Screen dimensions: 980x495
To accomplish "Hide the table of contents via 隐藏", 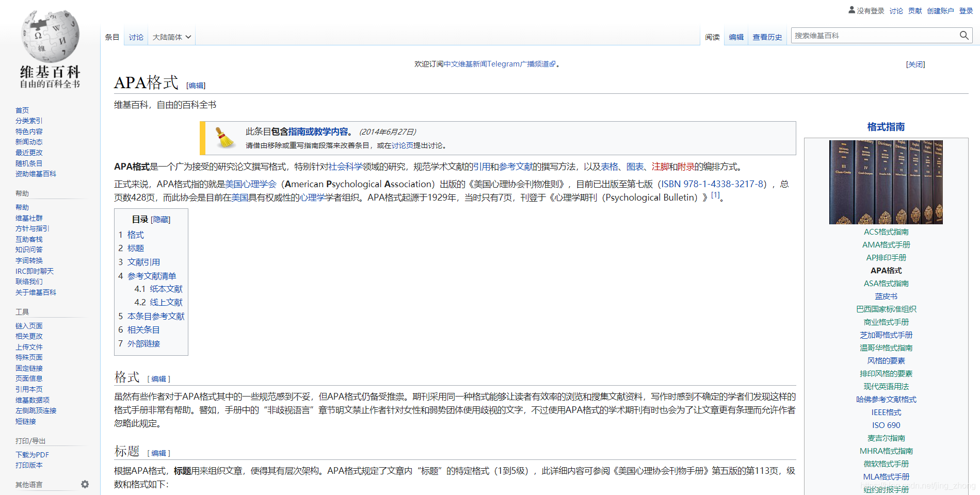I will pyautogui.click(x=160, y=220).
